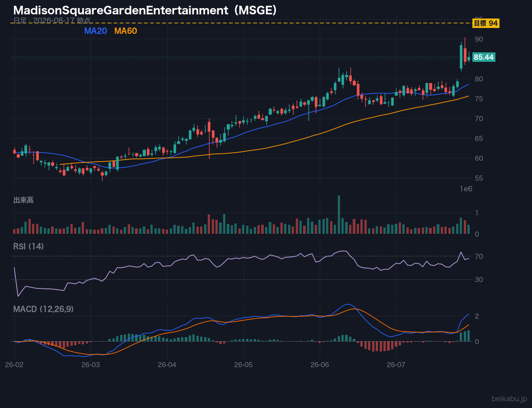Viewport: 532px width, 408px height.
Task: Click the 日足 2026-08-17 date subtitle
Action: [51, 20]
